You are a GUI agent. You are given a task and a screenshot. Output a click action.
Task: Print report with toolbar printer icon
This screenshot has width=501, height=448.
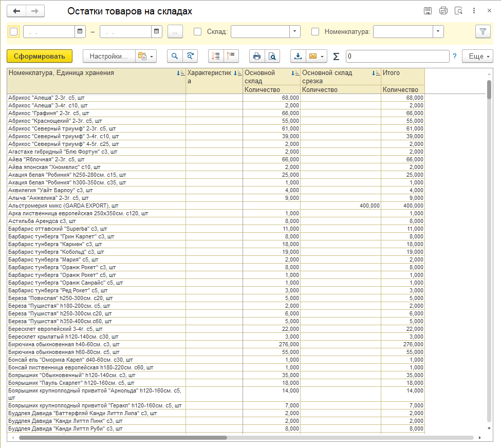[x=257, y=56]
